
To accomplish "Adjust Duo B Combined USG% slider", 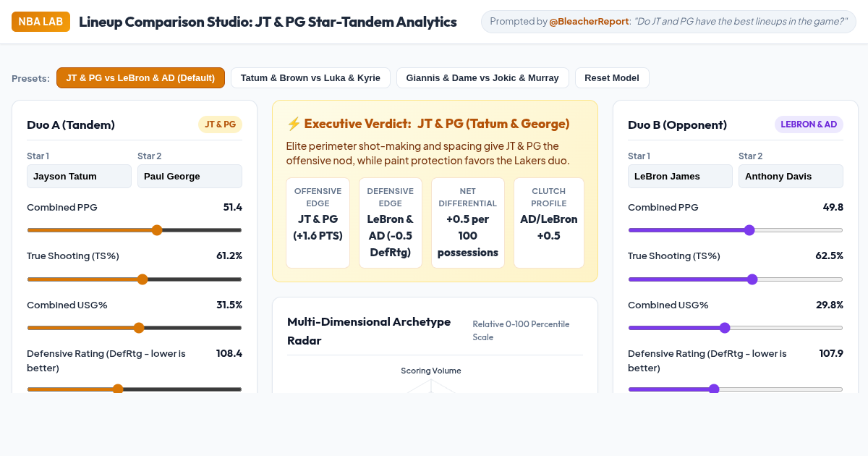I will pyautogui.click(x=736, y=328).
